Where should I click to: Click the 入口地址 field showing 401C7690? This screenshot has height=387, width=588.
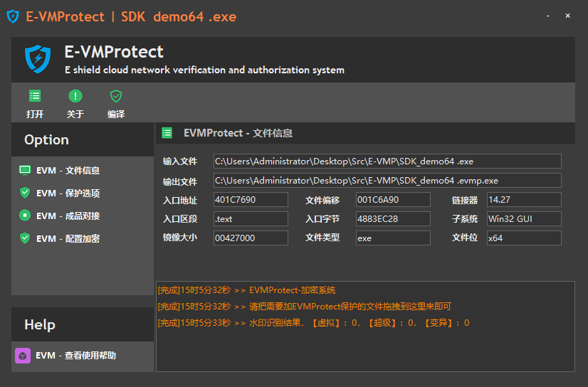251,200
